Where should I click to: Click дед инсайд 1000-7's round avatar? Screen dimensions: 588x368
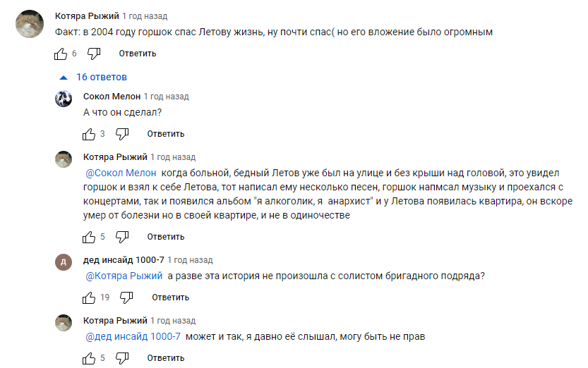click(64, 262)
